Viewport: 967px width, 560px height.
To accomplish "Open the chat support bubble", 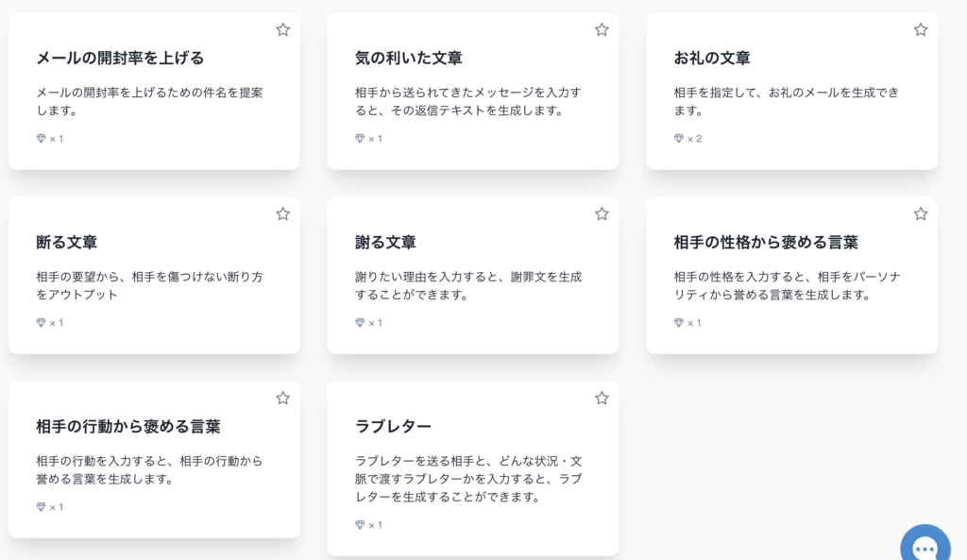I will pyautogui.click(x=925, y=545).
